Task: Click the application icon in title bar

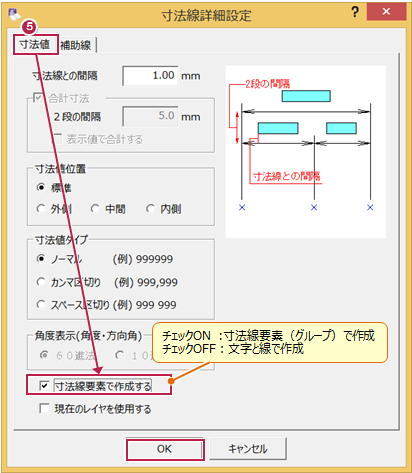Action: coord(14,15)
